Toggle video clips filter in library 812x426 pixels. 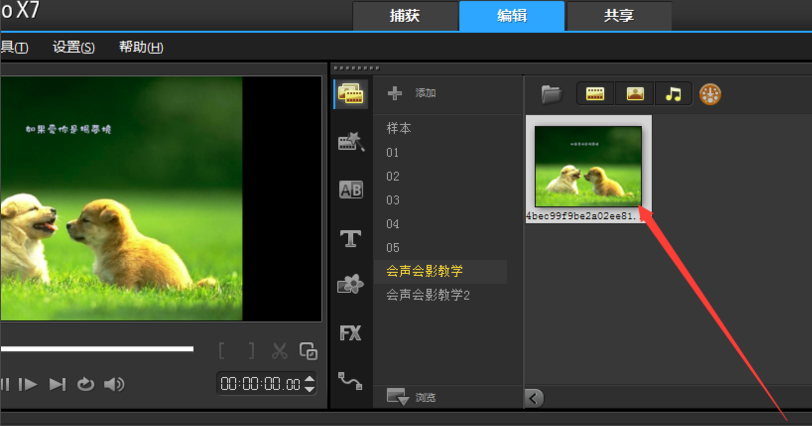[x=595, y=94]
